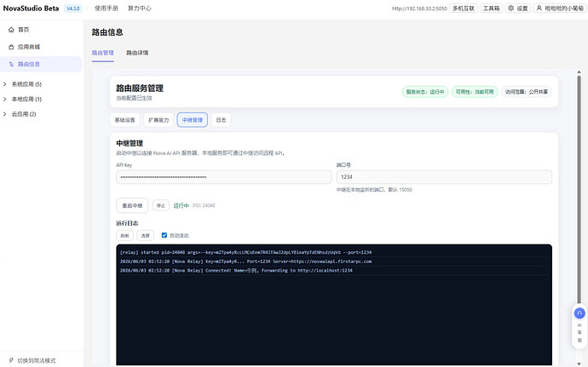588x367 pixels.
Task: Click the 运行日志 heading
Action: coord(127,223)
